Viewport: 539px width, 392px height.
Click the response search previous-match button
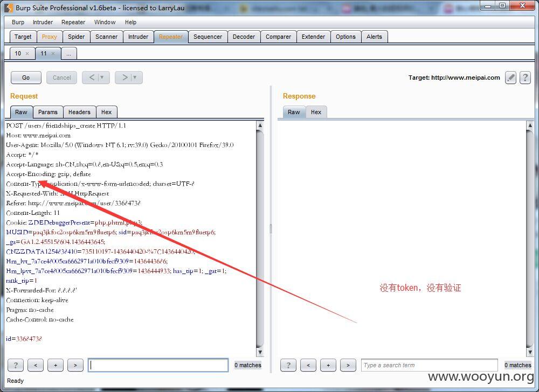pos(308,365)
